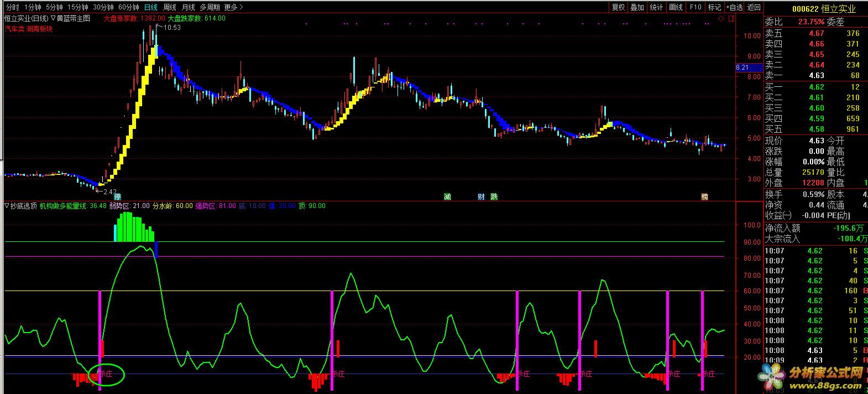Click the 叠加 overlay button
This screenshot has width=868, height=394.
[637, 7]
